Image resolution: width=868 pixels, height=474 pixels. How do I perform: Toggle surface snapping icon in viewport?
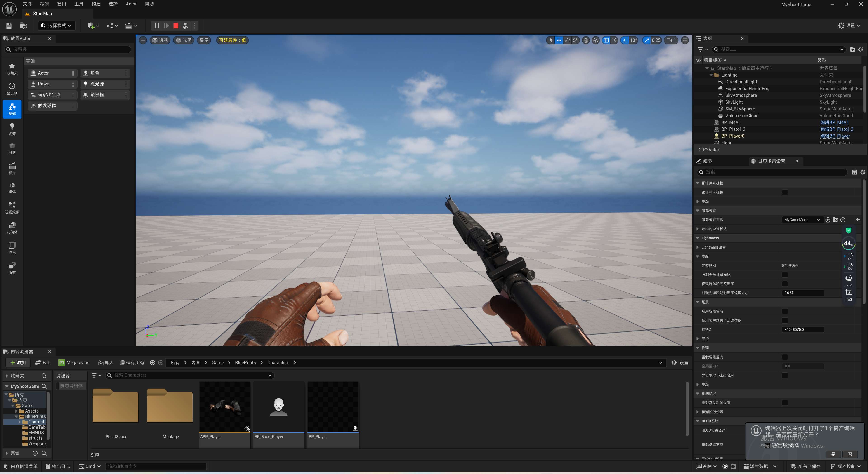(x=596, y=40)
